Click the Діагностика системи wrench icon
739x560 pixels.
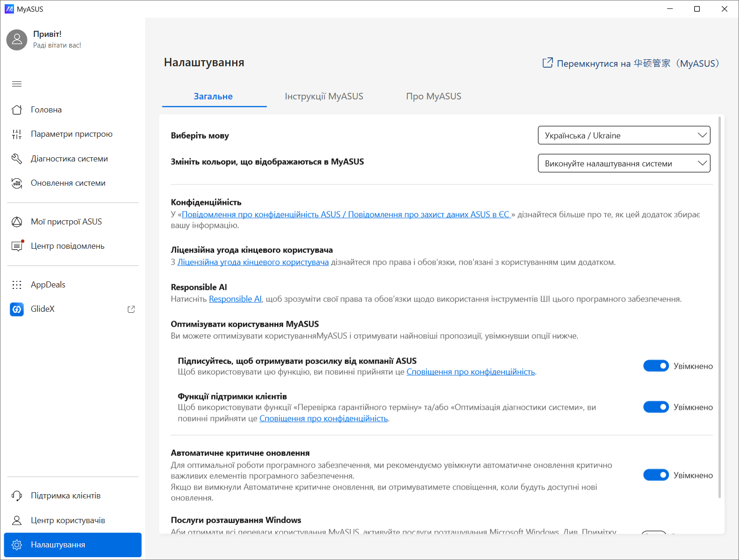click(17, 159)
